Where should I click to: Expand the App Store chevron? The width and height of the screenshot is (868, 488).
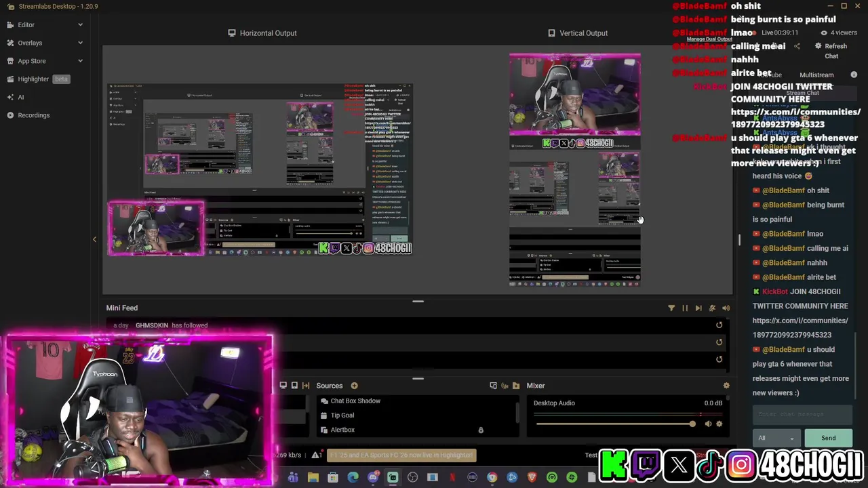point(80,61)
